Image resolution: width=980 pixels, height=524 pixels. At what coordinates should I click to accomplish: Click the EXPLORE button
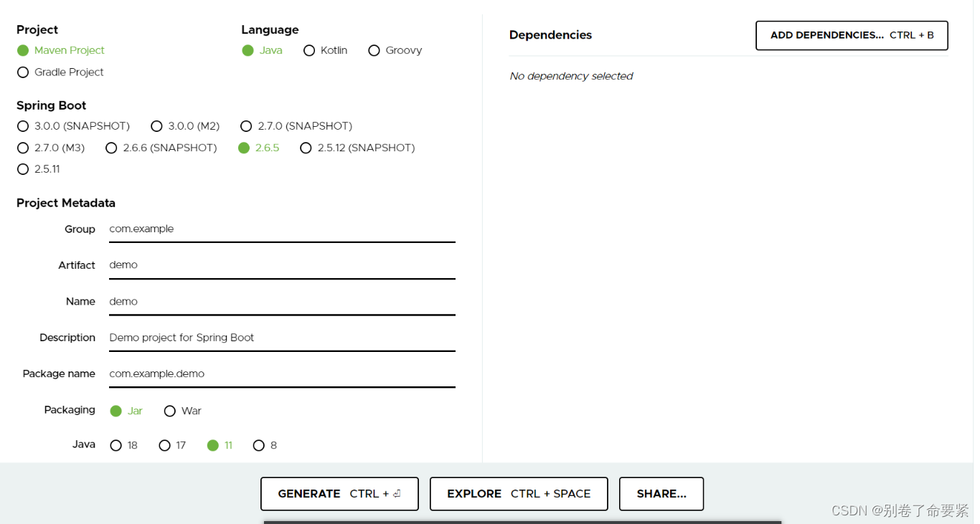(x=519, y=494)
